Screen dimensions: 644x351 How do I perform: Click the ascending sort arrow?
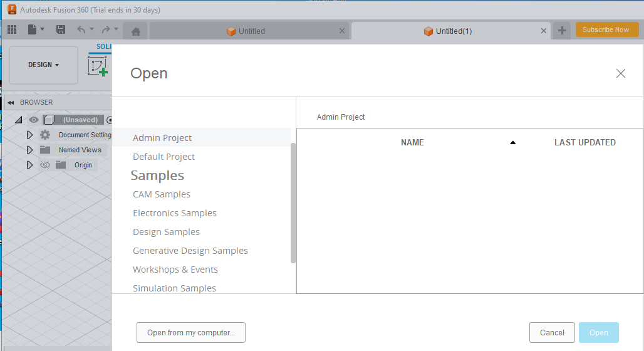click(512, 143)
